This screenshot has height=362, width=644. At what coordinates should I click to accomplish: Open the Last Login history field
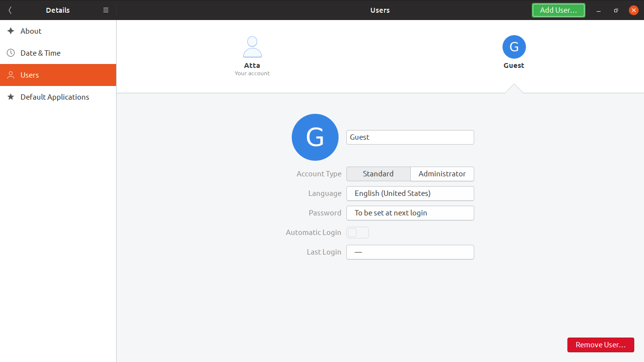[x=410, y=252]
